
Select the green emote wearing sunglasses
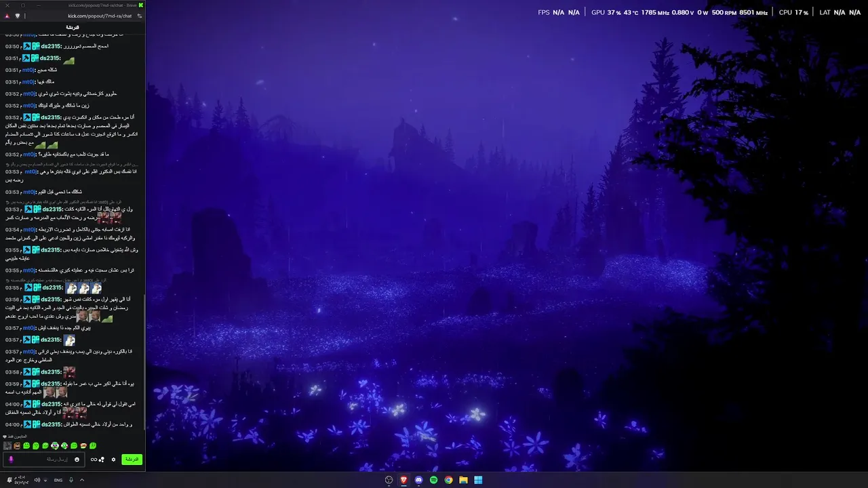point(55,446)
